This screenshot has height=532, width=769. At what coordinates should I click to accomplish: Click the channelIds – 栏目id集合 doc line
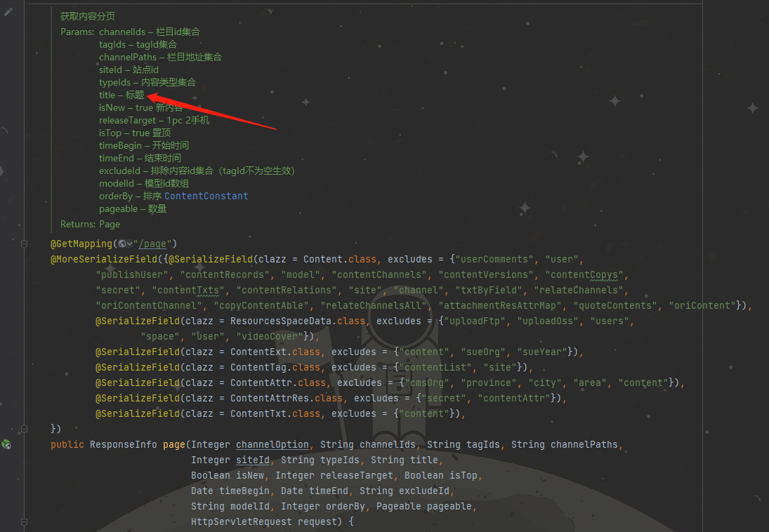[x=149, y=32]
